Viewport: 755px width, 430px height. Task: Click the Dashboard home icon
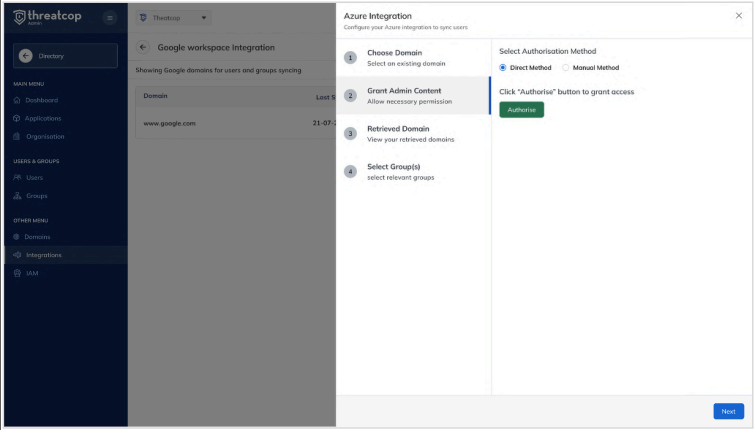(17, 100)
